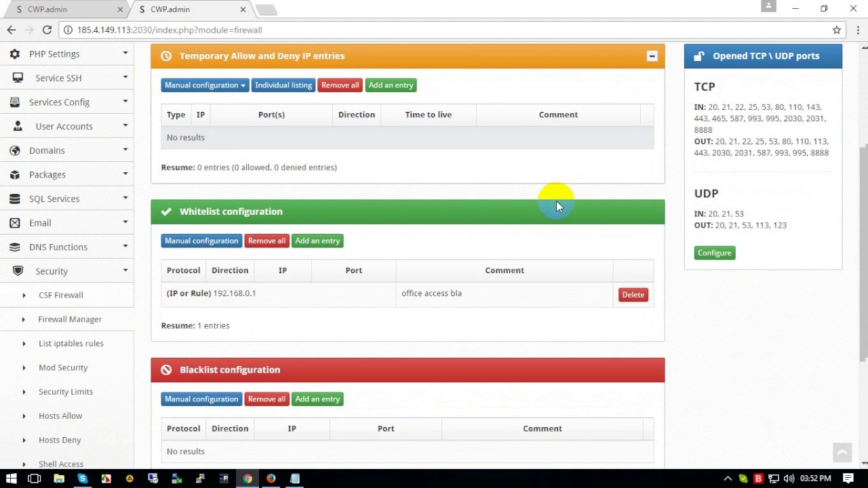Open Firewall Manager in the sidebar
This screenshot has height=488, width=868.
tap(70, 319)
